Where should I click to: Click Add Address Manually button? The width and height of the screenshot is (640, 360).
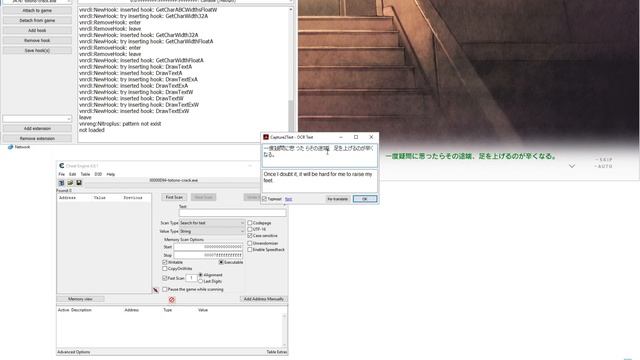point(264,299)
